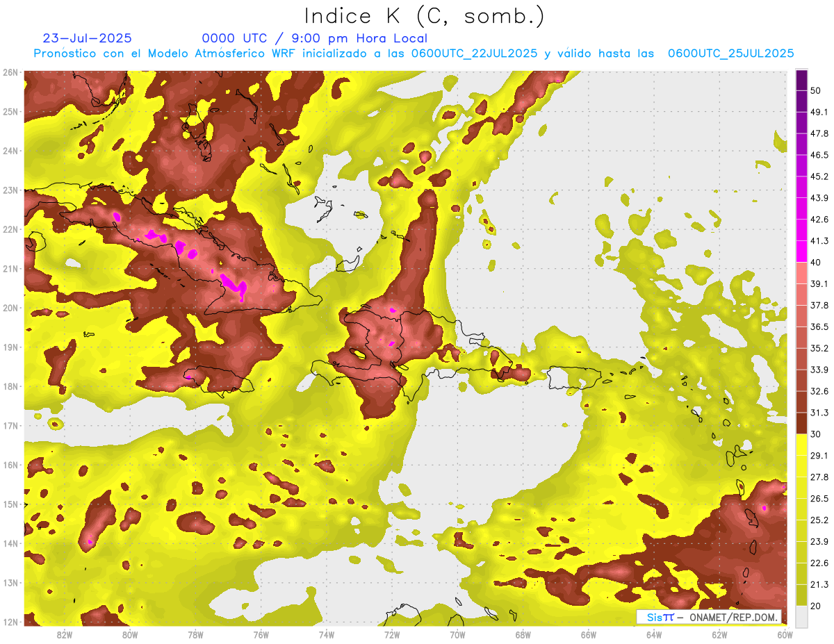Click the 70W longitude axis label
834x644 pixels.
(457, 634)
